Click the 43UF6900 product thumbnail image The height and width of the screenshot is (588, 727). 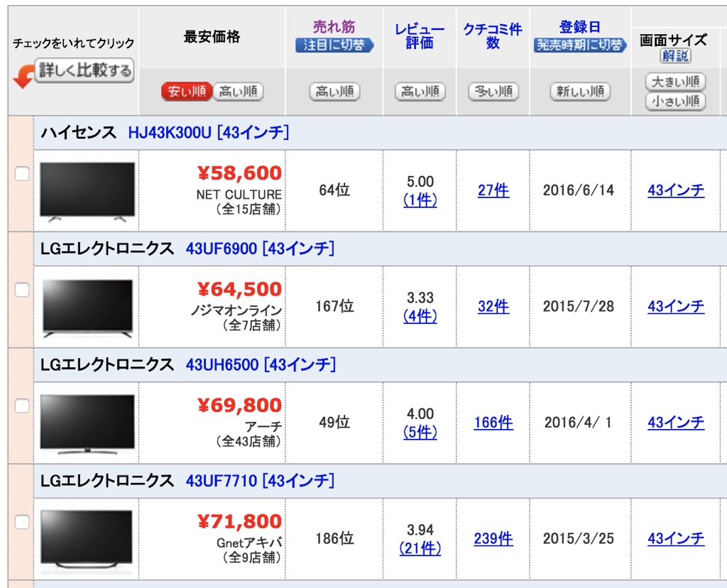pos(87,304)
